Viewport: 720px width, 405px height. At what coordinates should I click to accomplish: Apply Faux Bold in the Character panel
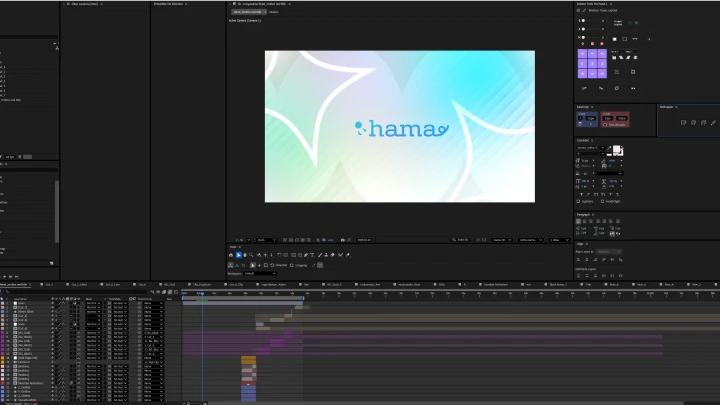tap(581, 194)
